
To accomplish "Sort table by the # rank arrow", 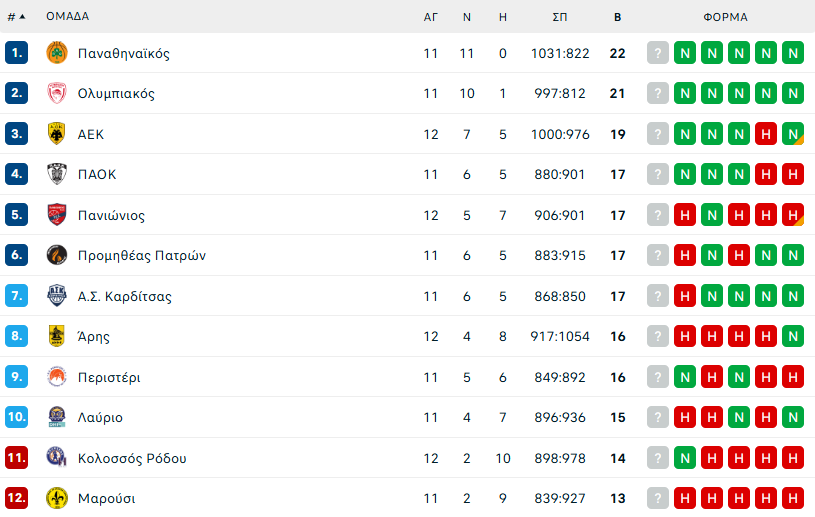I will click(x=17, y=17).
